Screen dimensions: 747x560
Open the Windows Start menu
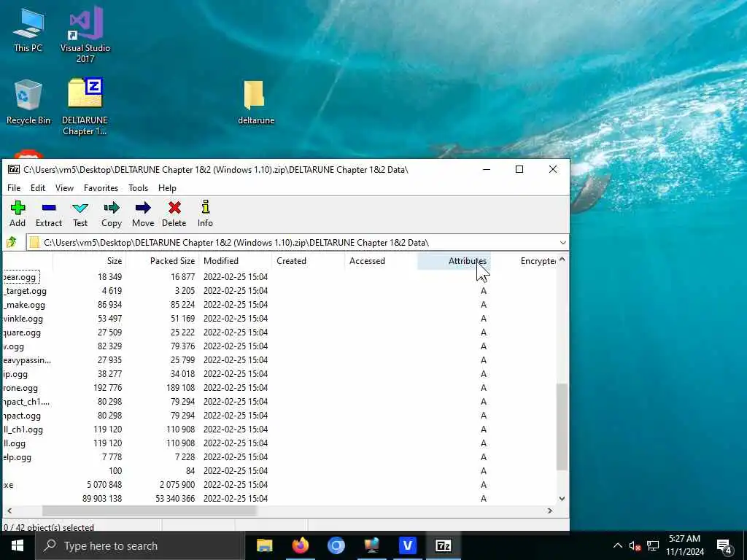click(18, 545)
